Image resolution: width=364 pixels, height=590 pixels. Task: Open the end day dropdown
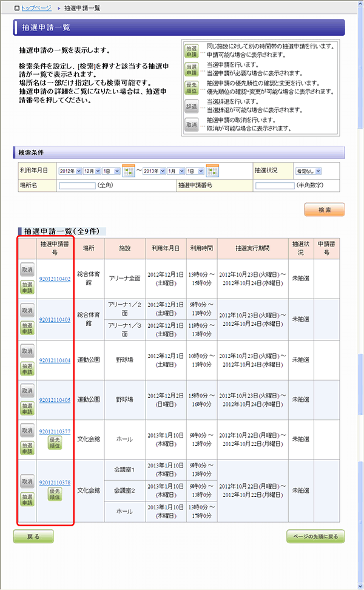tap(195, 171)
